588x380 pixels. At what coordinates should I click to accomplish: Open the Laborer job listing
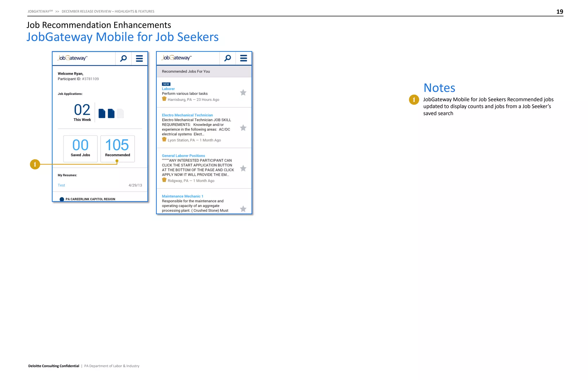click(x=168, y=89)
